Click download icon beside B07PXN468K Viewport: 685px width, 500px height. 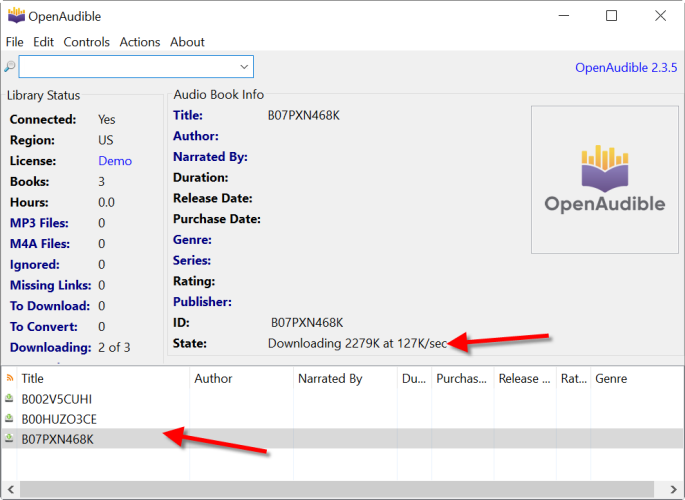[x=9, y=438]
